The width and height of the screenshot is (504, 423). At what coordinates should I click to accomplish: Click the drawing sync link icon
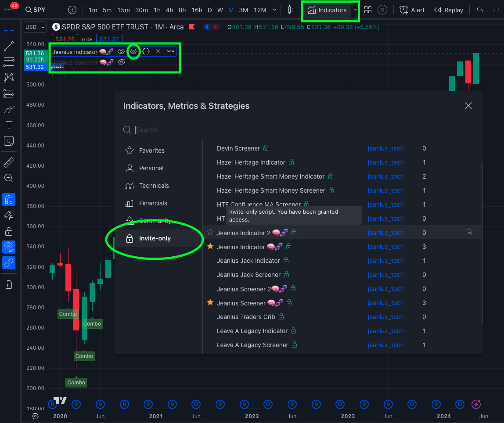coord(9,263)
